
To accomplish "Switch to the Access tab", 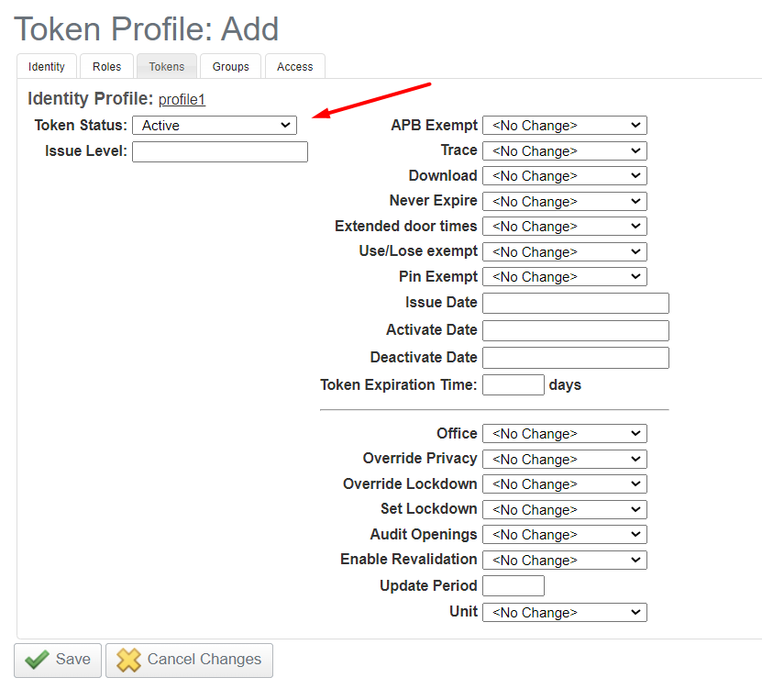I will (x=294, y=66).
